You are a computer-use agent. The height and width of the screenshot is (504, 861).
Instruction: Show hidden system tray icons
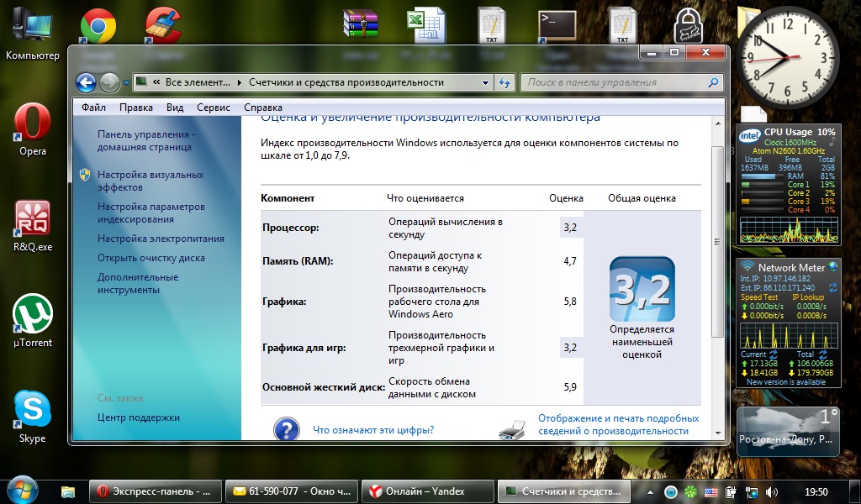[x=649, y=491]
